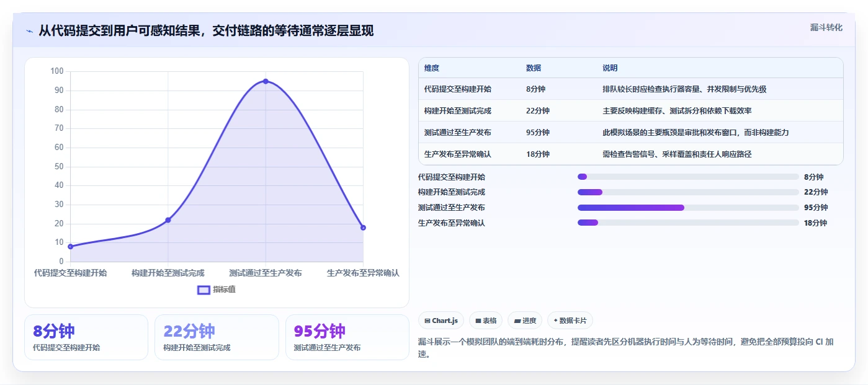Click the 测试通过至生产发布 x-axis label on the chart

tap(266, 273)
